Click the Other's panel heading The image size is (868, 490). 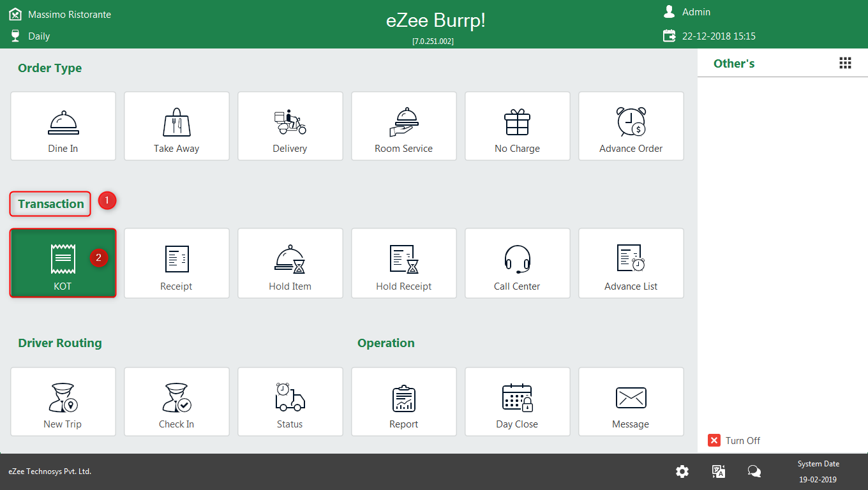tap(734, 63)
